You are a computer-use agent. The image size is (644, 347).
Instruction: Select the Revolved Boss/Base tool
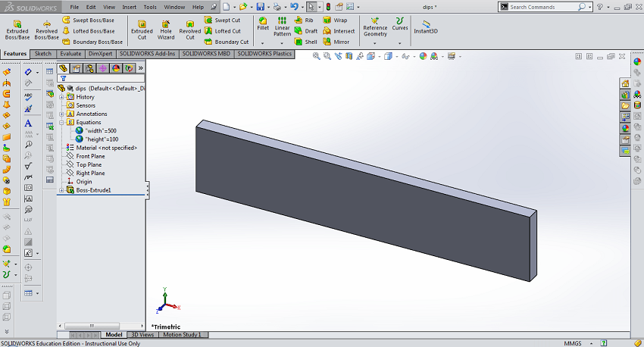[46, 30]
